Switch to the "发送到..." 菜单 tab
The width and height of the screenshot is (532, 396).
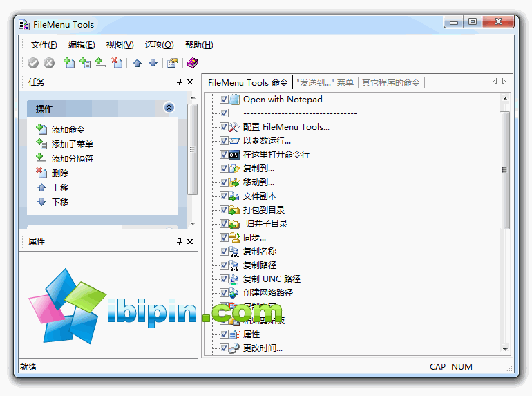pyautogui.click(x=325, y=82)
